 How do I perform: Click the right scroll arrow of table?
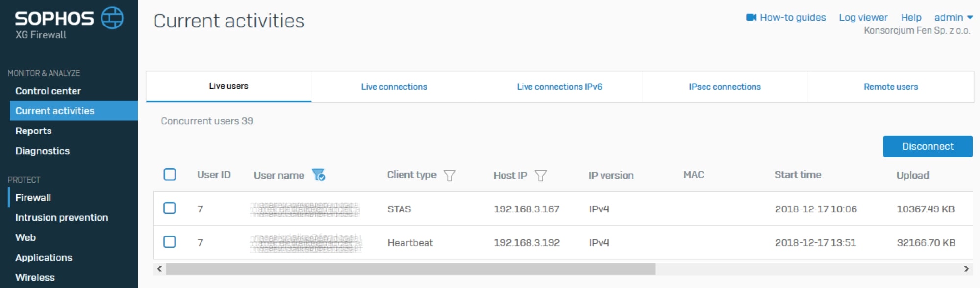[x=966, y=269]
